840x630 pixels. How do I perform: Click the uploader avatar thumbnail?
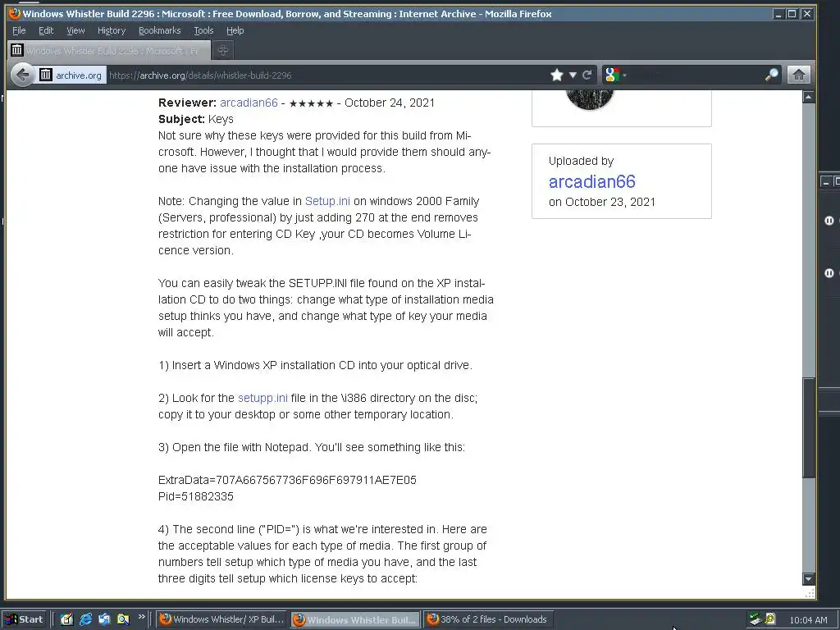[x=589, y=99]
